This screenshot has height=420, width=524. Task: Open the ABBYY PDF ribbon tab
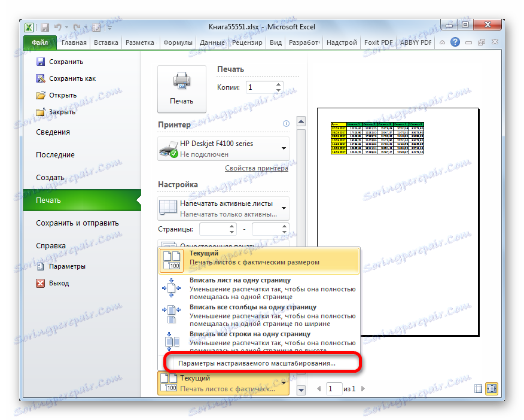point(416,42)
